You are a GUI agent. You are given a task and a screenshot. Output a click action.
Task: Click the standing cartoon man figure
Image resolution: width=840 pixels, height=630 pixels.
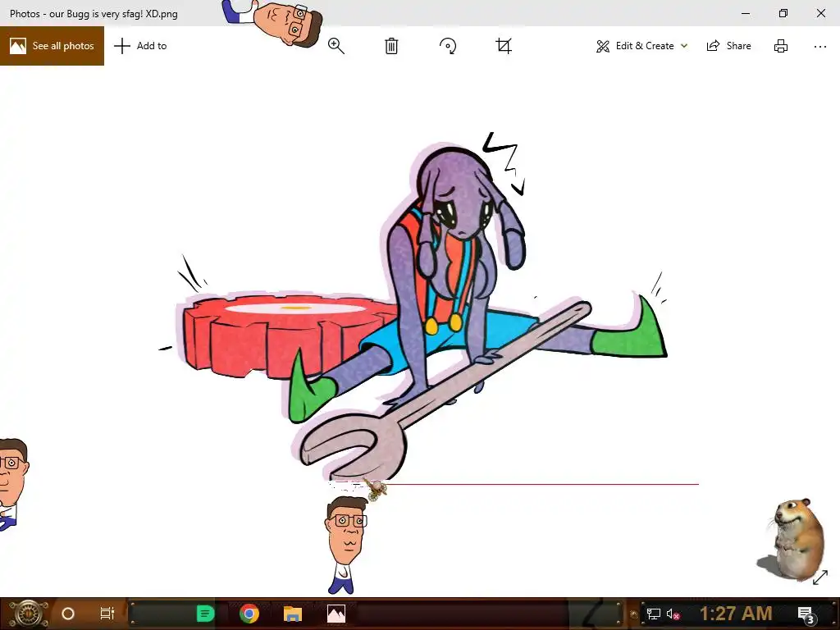tap(345, 545)
